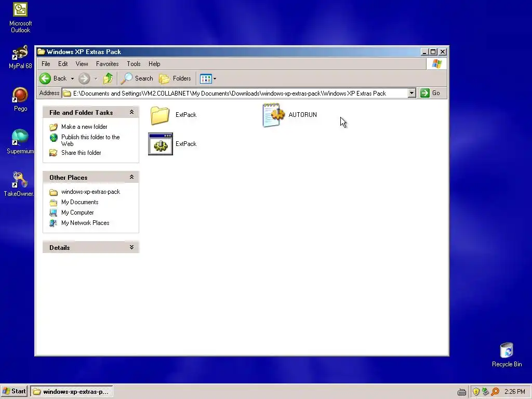The height and width of the screenshot is (399, 532).
Task: Collapse the Other Places panel
Action: 131,177
